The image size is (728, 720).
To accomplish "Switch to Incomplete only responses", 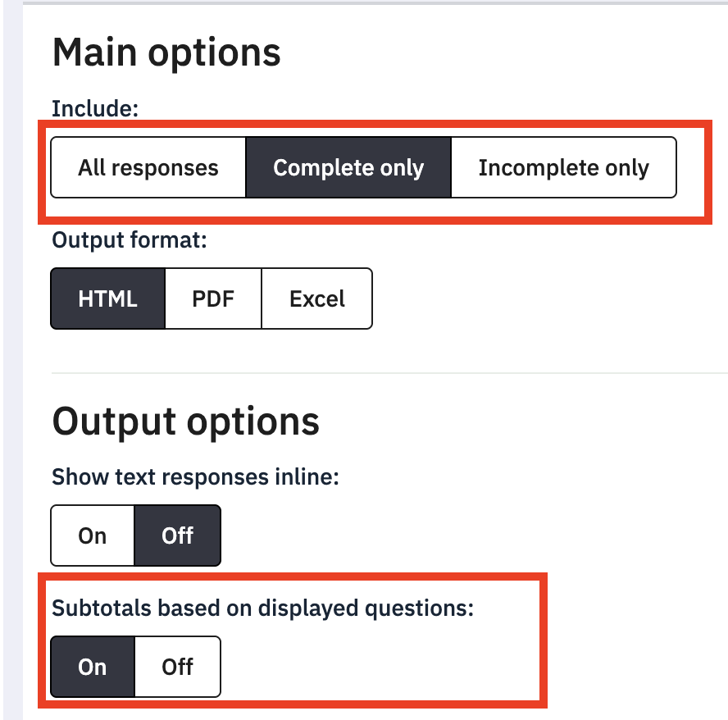I will [x=563, y=168].
